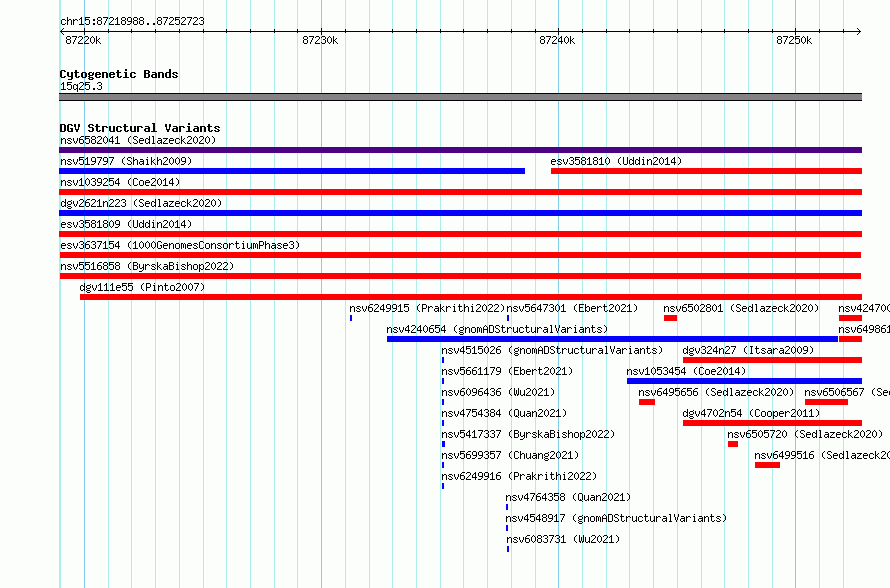Click the 87250k ruler tick label

(794, 40)
